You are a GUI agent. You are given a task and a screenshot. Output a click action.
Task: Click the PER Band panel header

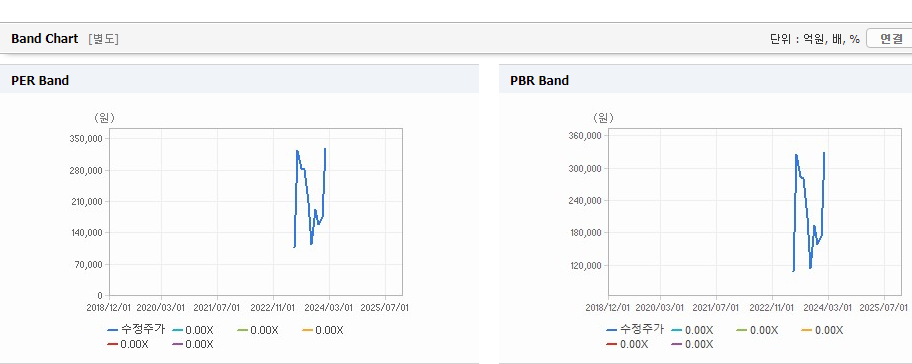coord(239,80)
